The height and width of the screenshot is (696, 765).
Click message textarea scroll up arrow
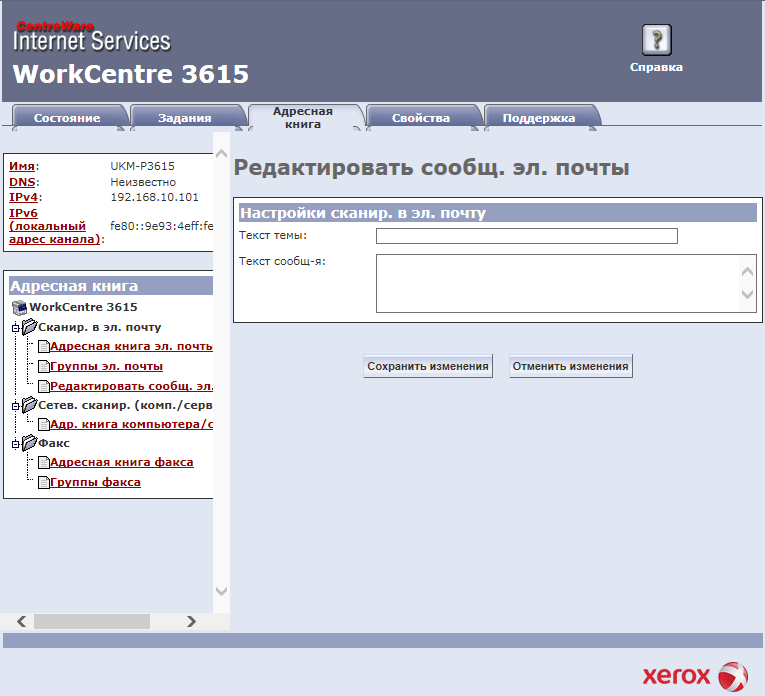[747, 272]
